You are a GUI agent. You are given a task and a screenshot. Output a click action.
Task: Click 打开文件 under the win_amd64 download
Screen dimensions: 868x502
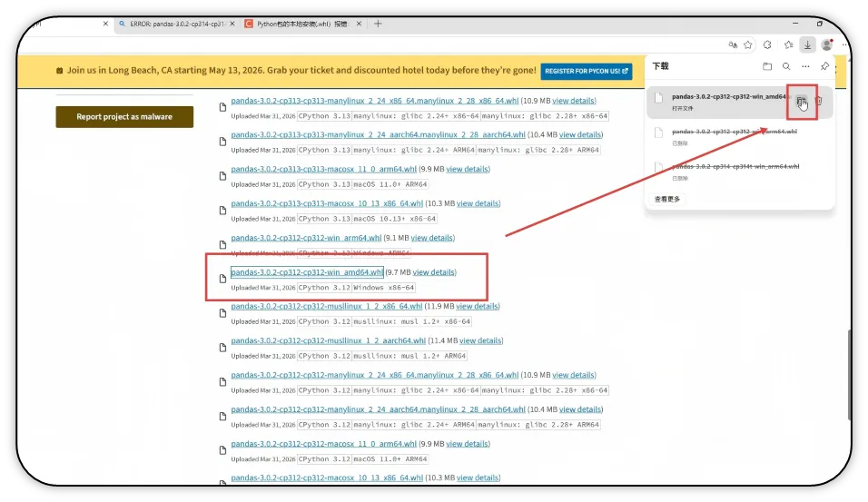[x=682, y=109]
